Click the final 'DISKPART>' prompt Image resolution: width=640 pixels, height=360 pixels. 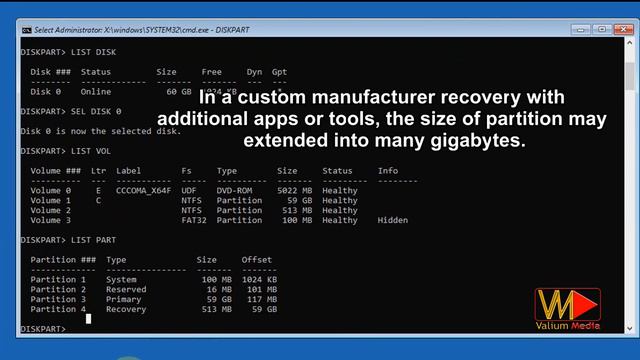click(43, 329)
